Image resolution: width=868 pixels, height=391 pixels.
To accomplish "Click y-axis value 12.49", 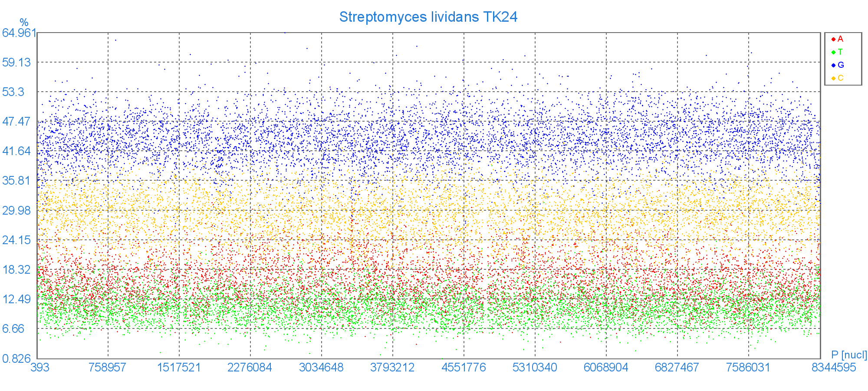I will click(x=16, y=299).
